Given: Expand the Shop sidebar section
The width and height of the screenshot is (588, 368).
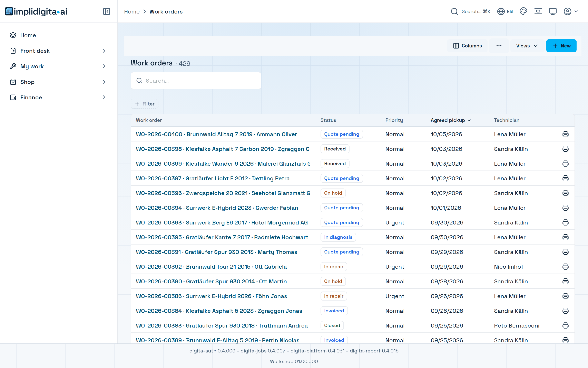Looking at the screenshot, I should pos(58,82).
